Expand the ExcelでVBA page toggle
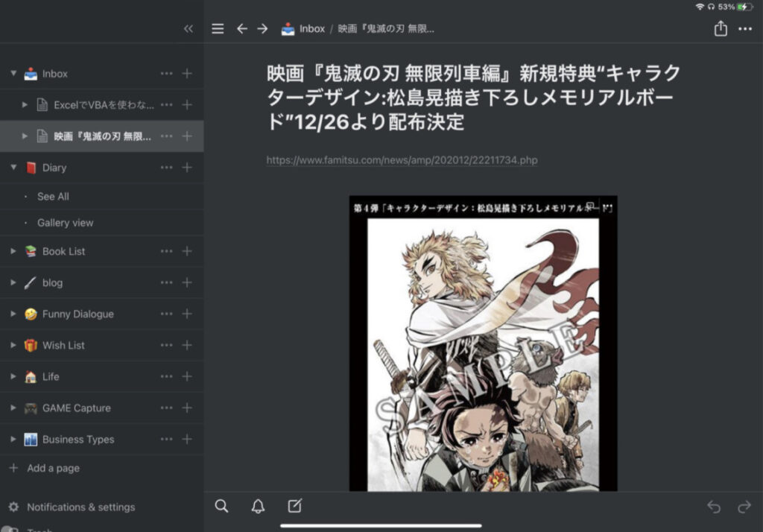Image resolution: width=763 pixels, height=532 pixels. click(x=25, y=104)
